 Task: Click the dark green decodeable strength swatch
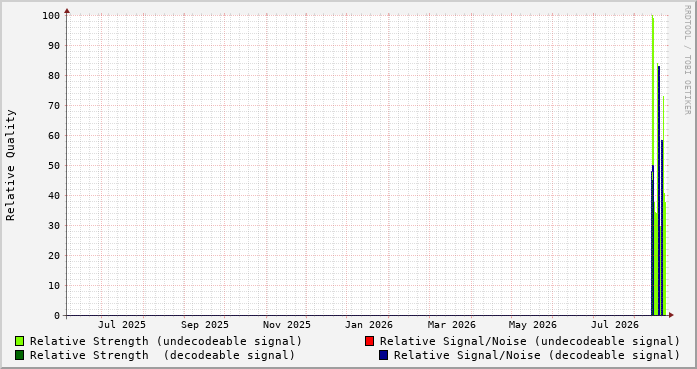click(20, 355)
